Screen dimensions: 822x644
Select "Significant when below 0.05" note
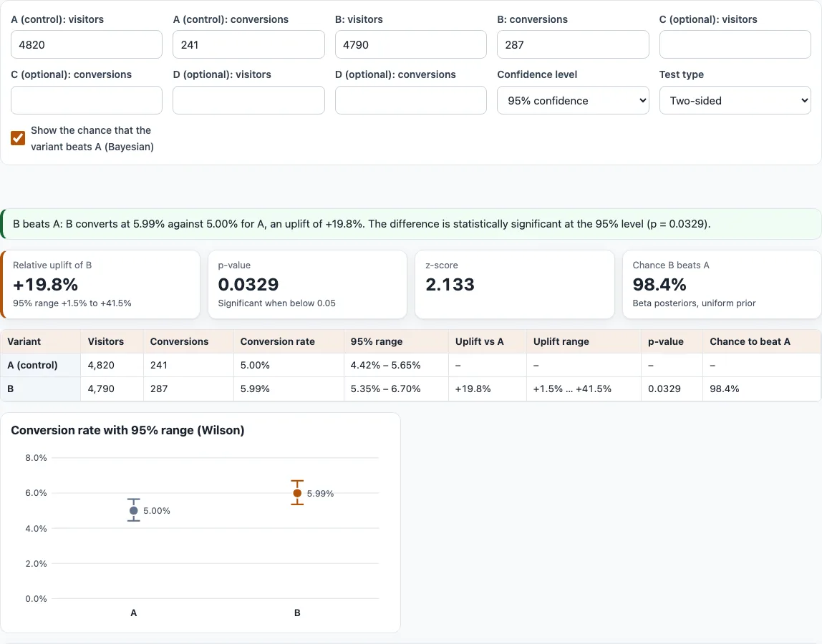tap(277, 303)
